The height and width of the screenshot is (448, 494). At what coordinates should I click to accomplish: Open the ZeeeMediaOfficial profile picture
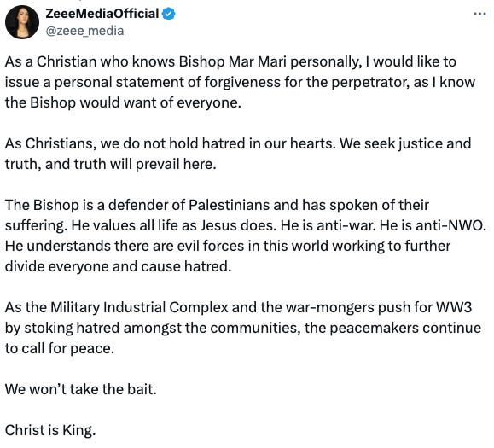point(22,22)
